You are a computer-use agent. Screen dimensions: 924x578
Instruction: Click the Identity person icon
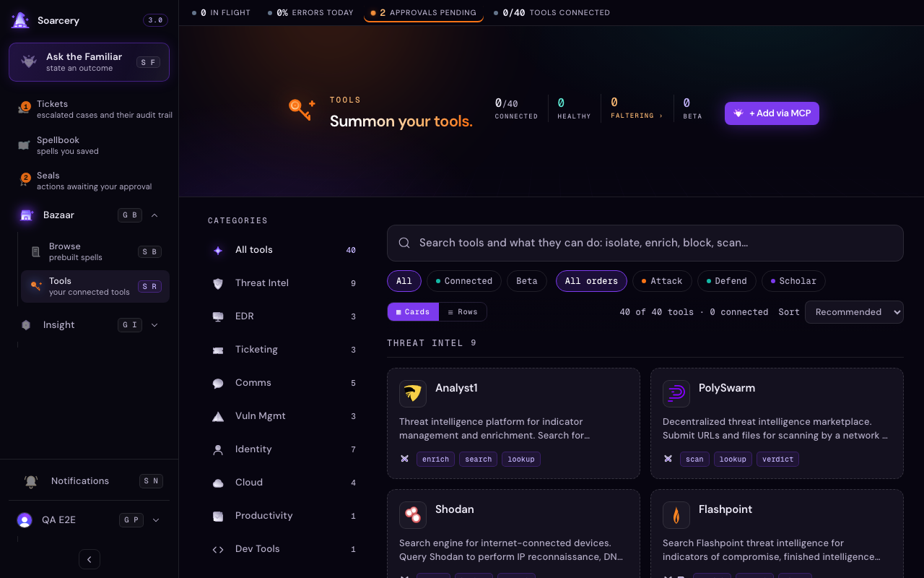click(218, 449)
